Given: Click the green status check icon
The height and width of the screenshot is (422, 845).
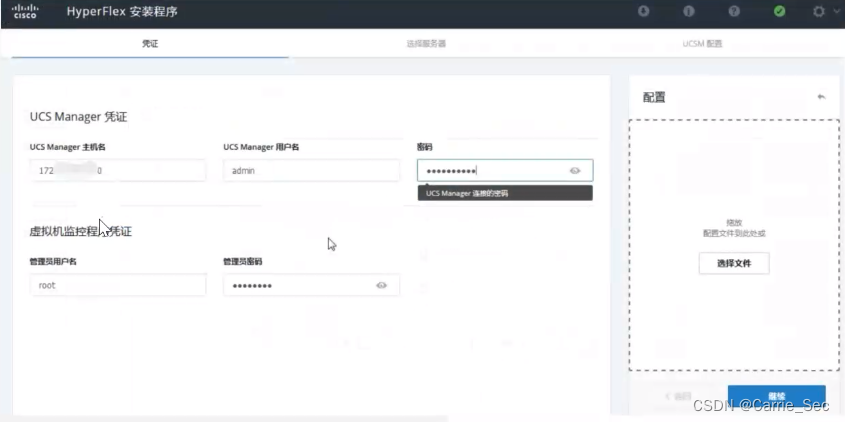Looking at the screenshot, I should 779,11.
